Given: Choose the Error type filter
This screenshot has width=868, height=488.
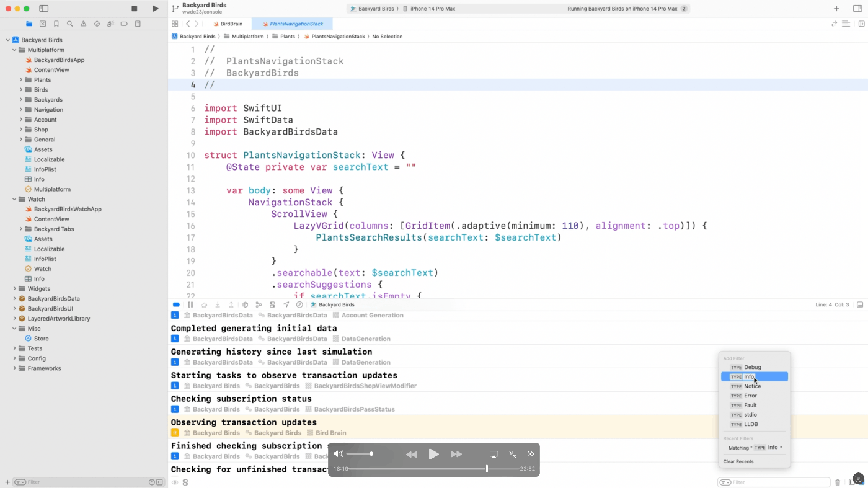Looking at the screenshot, I should (755, 396).
